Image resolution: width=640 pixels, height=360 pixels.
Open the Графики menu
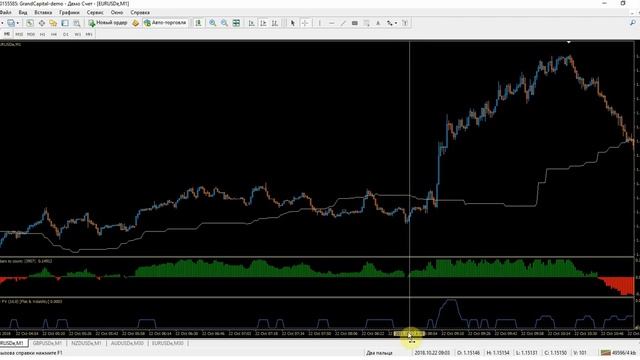tap(69, 13)
